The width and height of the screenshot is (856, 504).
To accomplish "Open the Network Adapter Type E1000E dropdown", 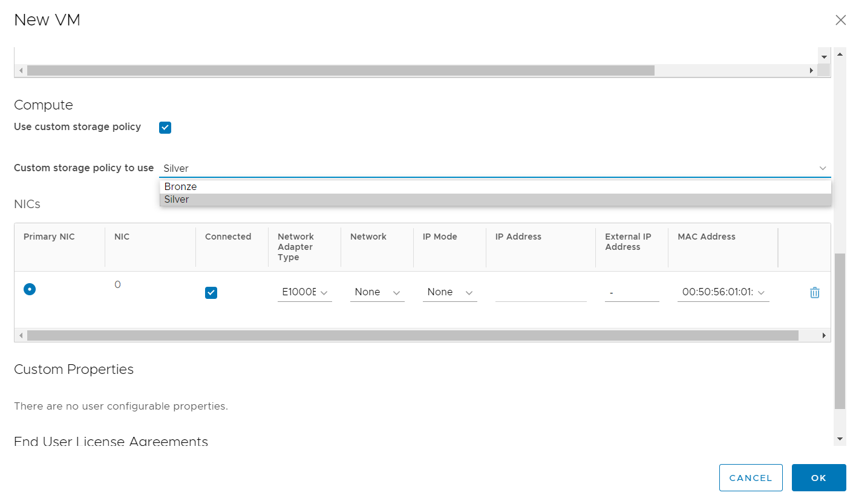I will (x=304, y=292).
